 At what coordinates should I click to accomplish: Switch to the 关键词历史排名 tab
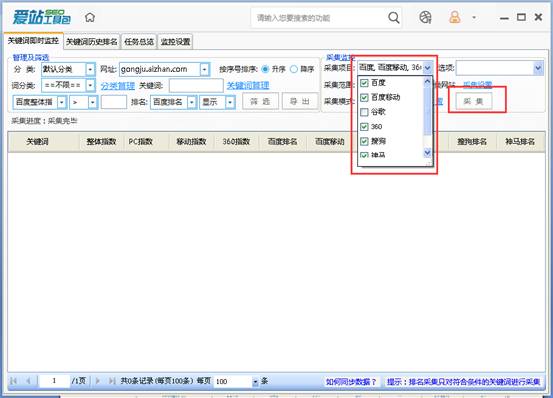(x=92, y=42)
